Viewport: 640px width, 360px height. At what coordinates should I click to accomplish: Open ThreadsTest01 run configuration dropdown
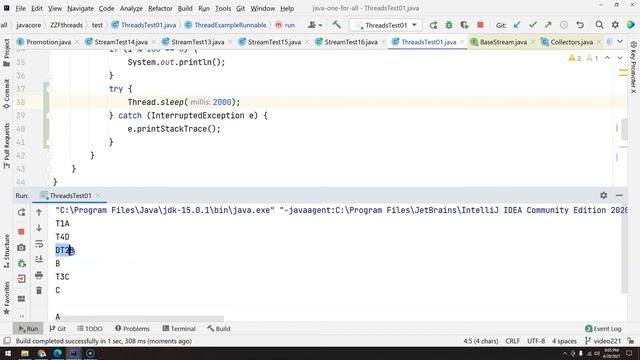click(x=386, y=25)
